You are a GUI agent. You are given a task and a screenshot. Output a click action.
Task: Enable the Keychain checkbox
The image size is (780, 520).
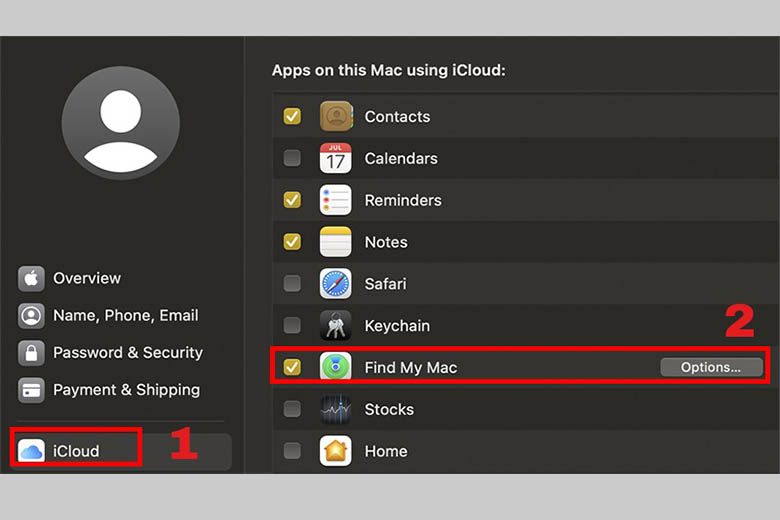[x=292, y=325]
